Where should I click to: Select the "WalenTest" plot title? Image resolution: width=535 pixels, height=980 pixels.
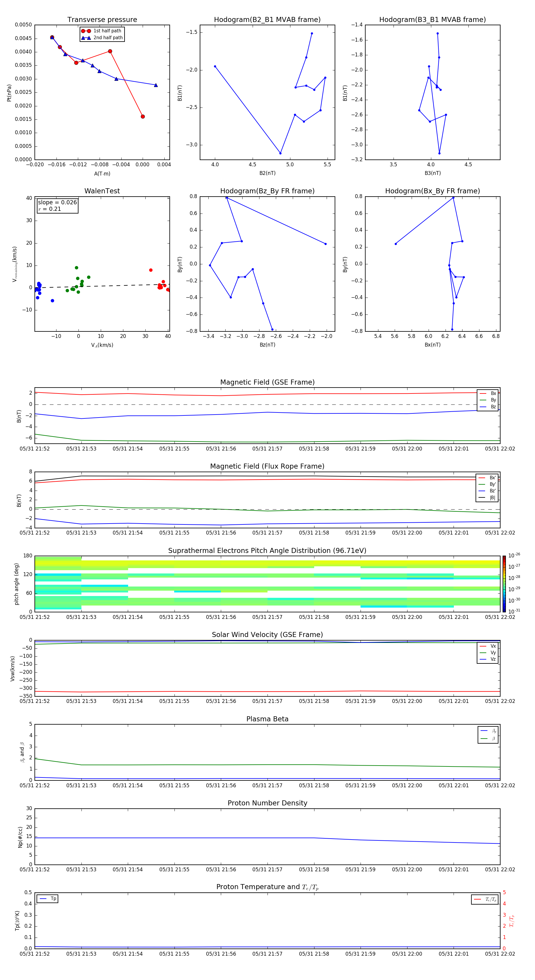coord(102,191)
